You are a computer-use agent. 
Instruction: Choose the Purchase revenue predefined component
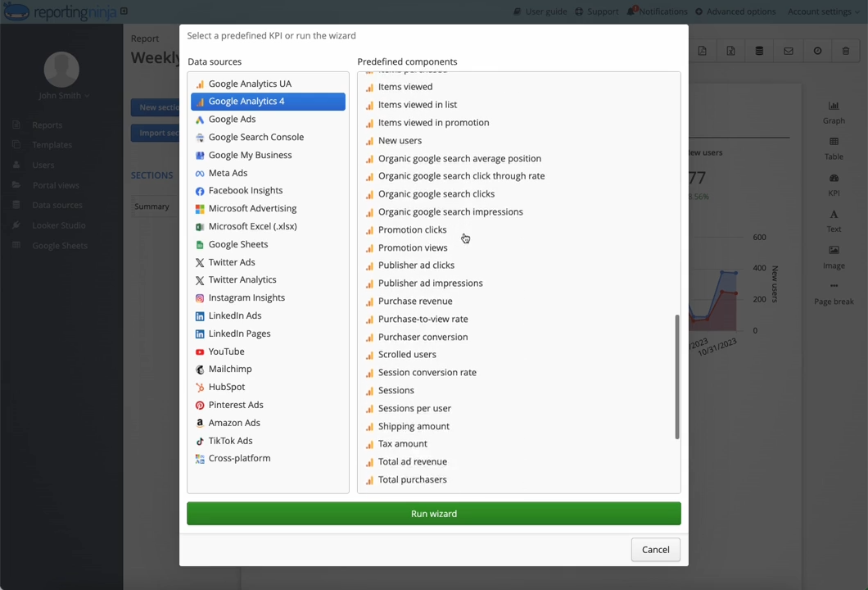pyautogui.click(x=415, y=301)
